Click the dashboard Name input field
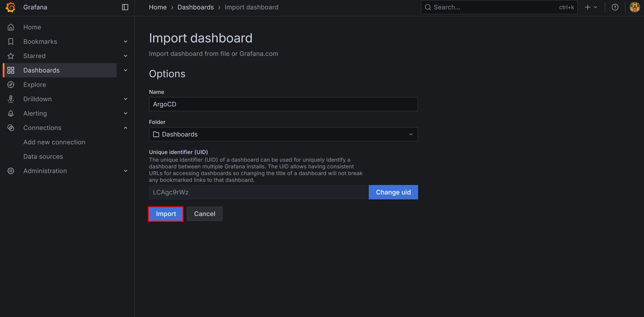 pos(283,104)
